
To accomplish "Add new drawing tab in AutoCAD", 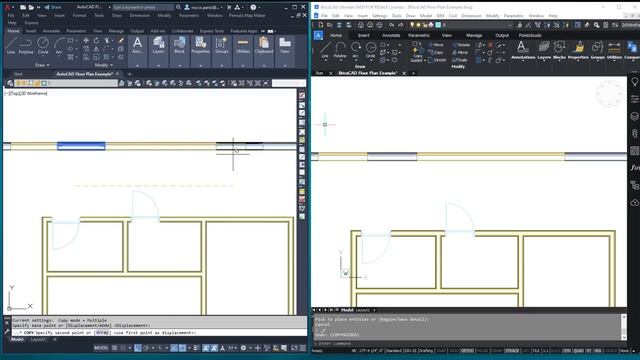I will [129, 74].
